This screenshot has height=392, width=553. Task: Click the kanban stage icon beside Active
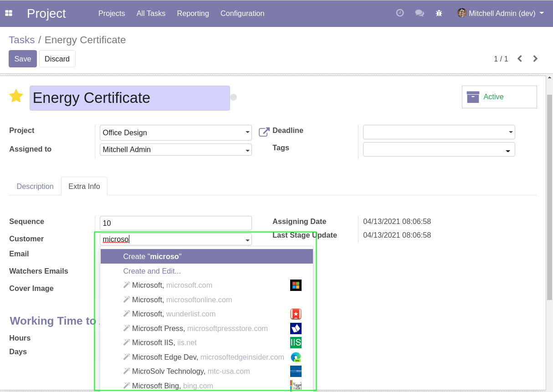[x=473, y=97]
